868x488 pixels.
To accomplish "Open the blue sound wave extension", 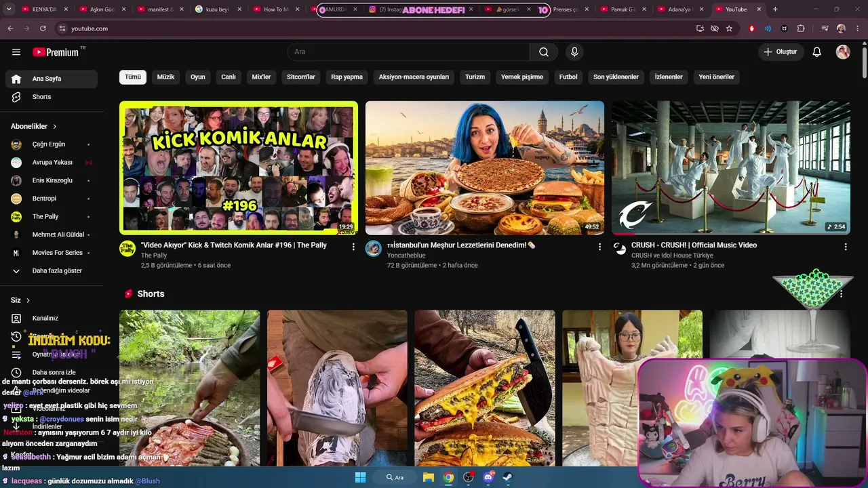I will tap(768, 28).
